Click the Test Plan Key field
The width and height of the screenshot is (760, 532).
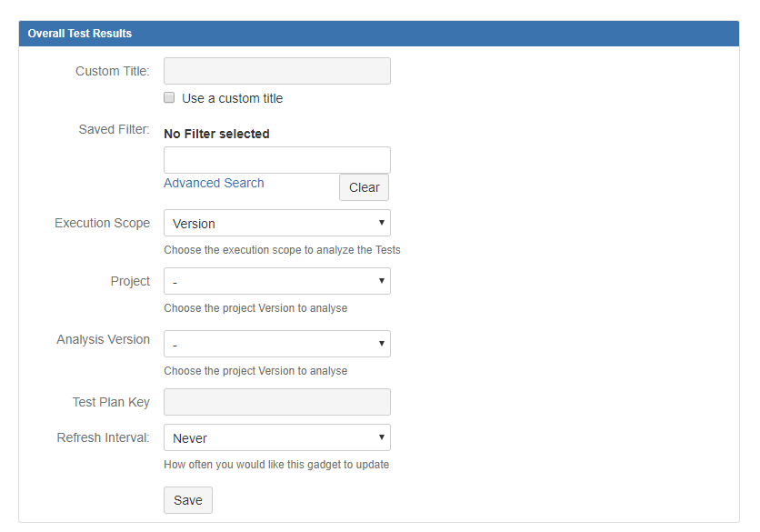(x=276, y=402)
